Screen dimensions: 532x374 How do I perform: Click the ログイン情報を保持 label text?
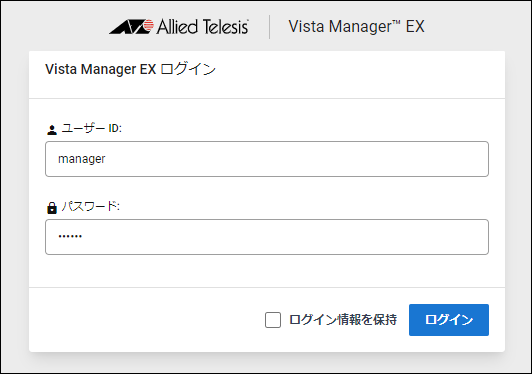(343, 320)
